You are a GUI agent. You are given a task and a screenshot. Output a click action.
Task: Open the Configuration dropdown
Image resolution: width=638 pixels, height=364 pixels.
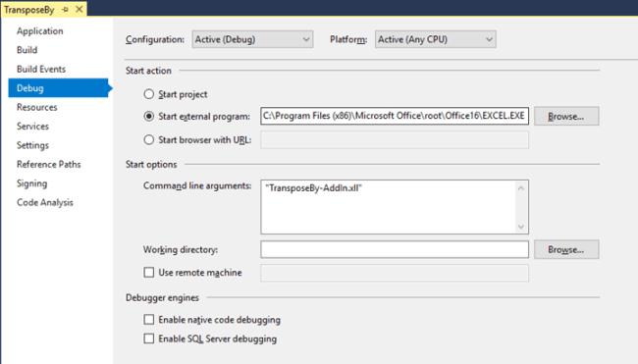[252, 39]
